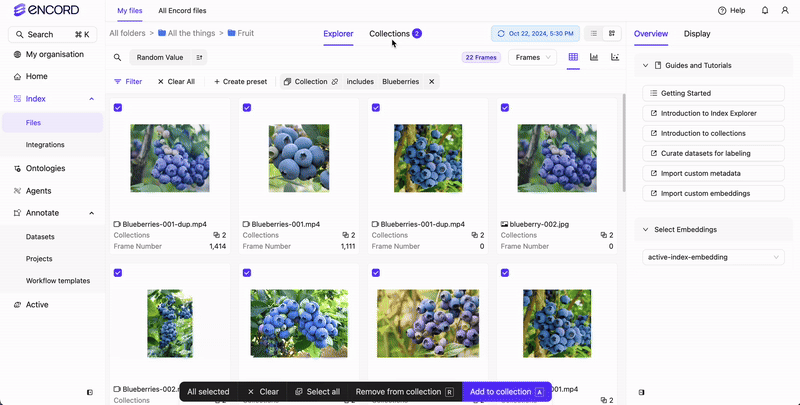This screenshot has height=405, width=800.
Task: Click Clear in bottom selection bar
Action: coord(263,392)
